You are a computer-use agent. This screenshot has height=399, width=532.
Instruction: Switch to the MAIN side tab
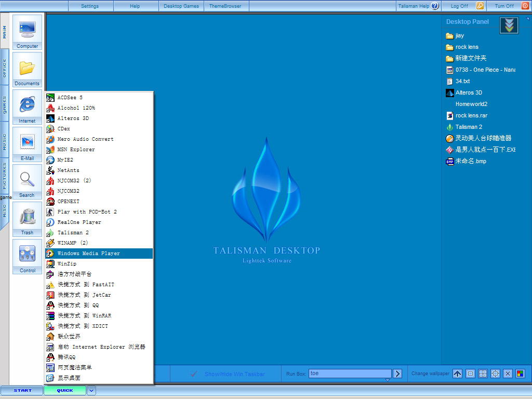click(x=4, y=33)
